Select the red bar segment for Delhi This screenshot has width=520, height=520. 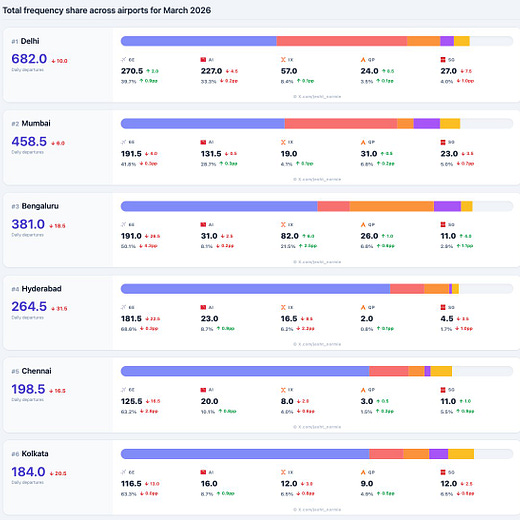pyautogui.click(x=342, y=41)
